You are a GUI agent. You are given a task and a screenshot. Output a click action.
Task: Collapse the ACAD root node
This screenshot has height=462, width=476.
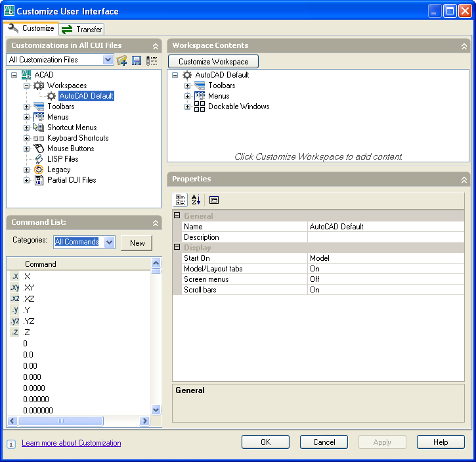click(14, 75)
